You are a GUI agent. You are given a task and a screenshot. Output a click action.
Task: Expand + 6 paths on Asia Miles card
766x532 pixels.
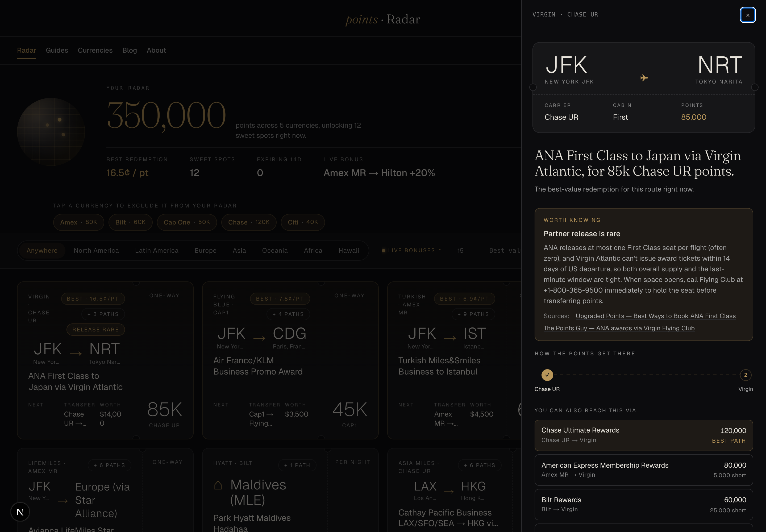click(x=480, y=465)
